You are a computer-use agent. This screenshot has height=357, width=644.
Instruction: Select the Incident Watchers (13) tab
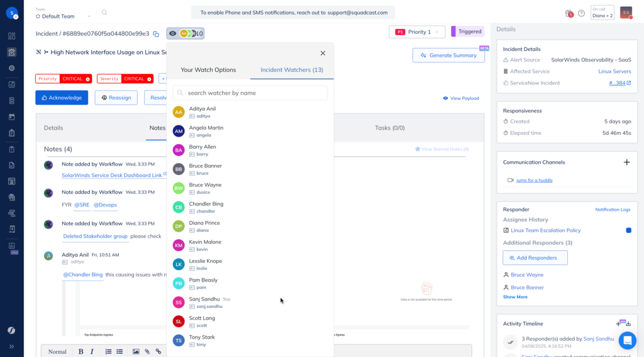click(292, 69)
